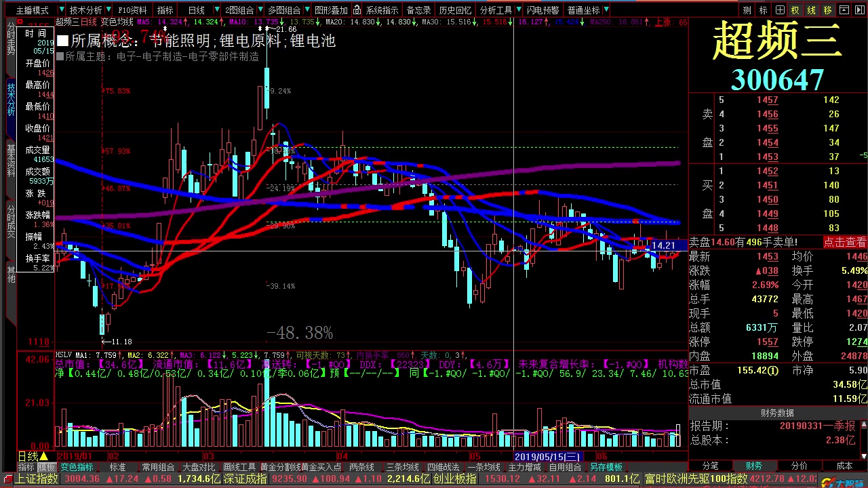The height and width of the screenshot is (488, 868).
Task: Select the 主力增减 template
Action: [x=524, y=467]
